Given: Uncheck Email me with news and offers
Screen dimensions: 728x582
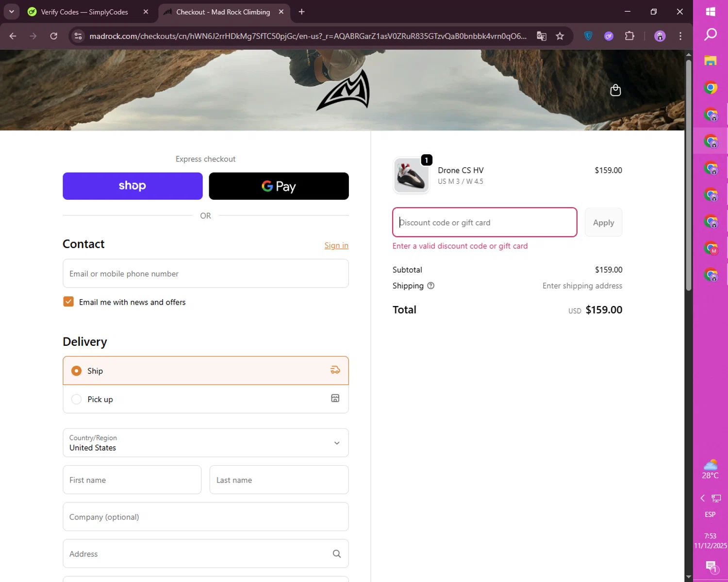Looking at the screenshot, I should pos(68,302).
